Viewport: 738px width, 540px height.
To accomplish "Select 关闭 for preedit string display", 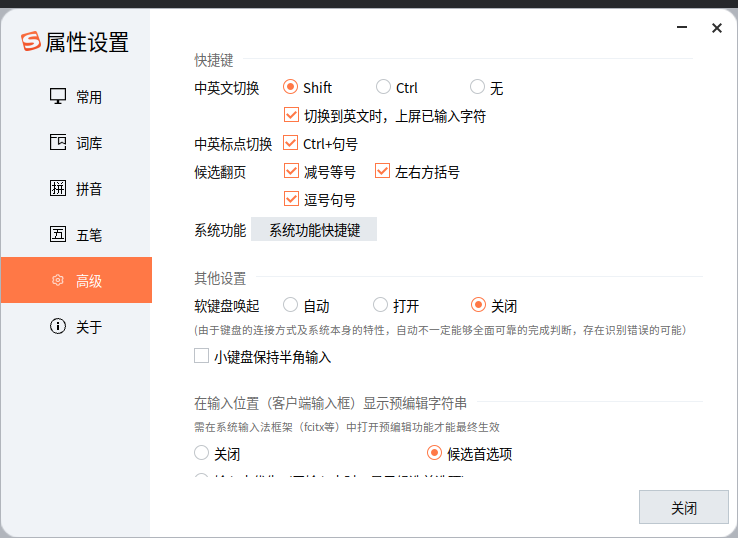I will [201, 453].
